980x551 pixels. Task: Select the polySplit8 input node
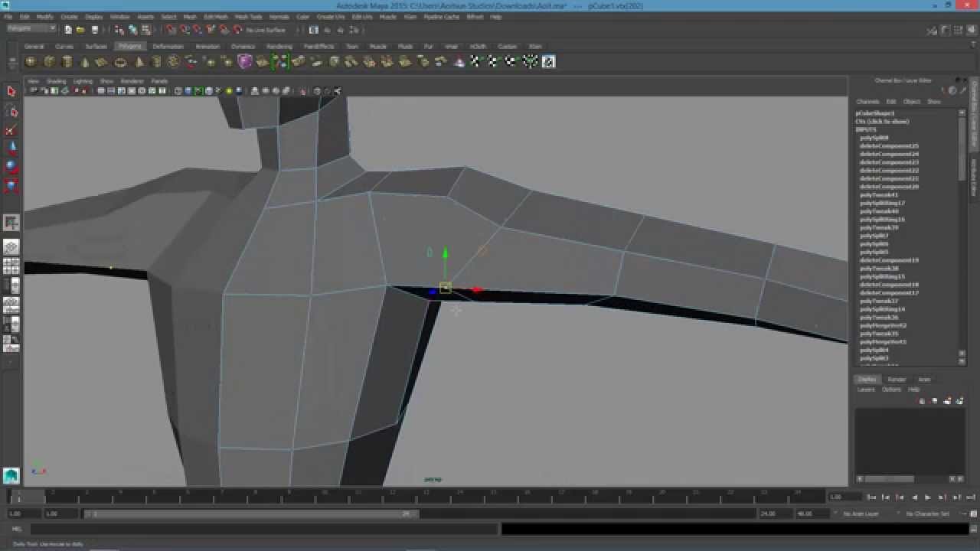874,138
